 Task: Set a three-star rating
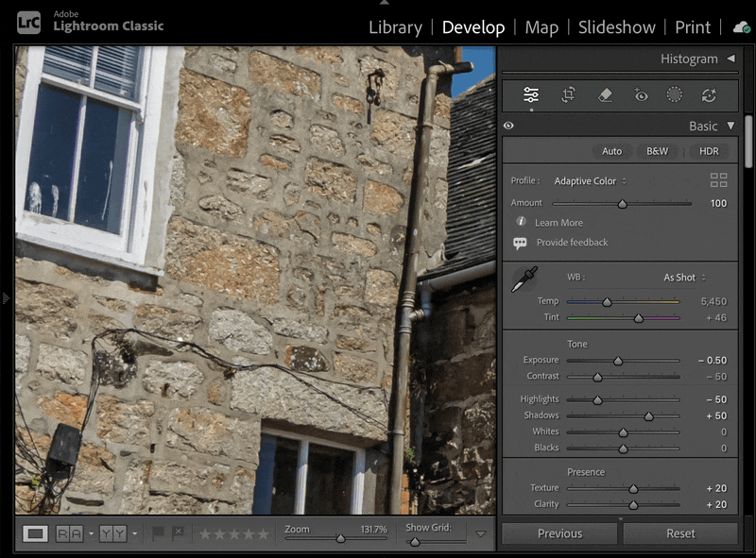click(x=233, y=533)
